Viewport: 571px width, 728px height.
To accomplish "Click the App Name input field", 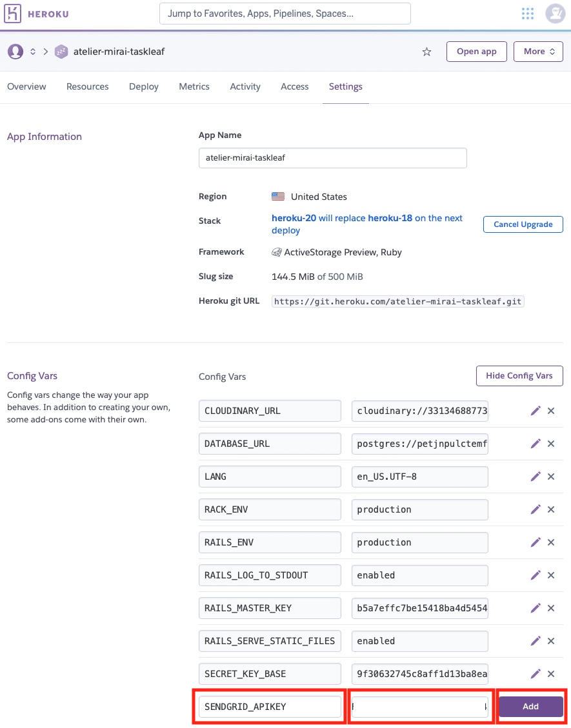I will click(x=333, y=158).
